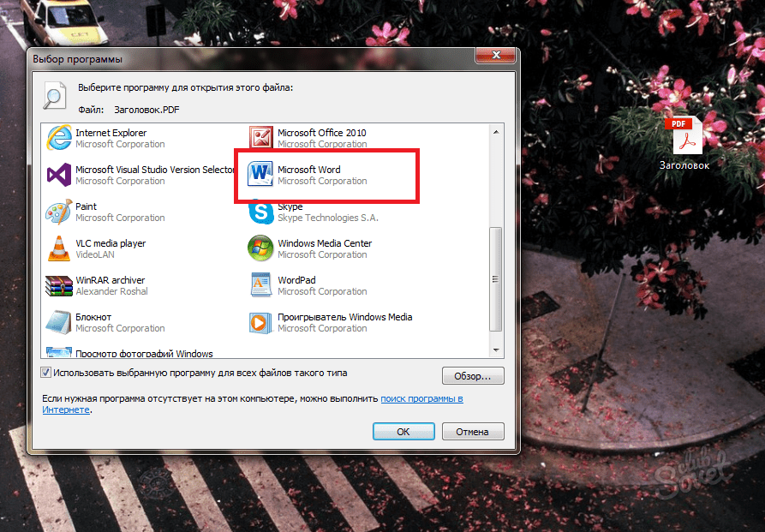Choose the Visual Studio Version Selector icon

click(x=59, y=175)
